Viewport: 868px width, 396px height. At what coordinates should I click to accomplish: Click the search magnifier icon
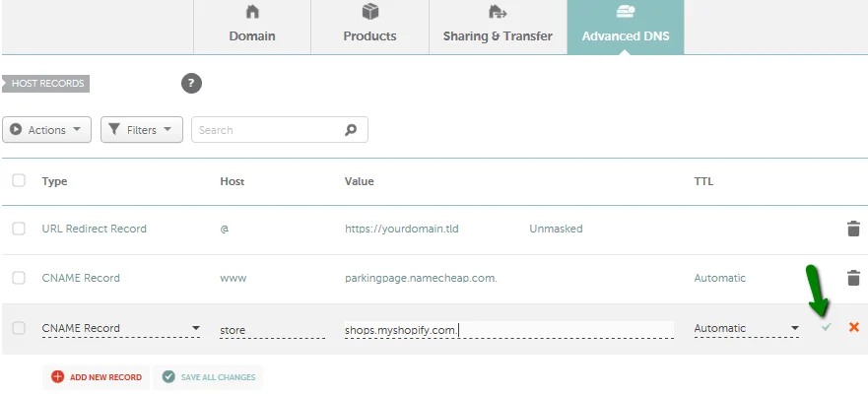[x=351, y=130]
